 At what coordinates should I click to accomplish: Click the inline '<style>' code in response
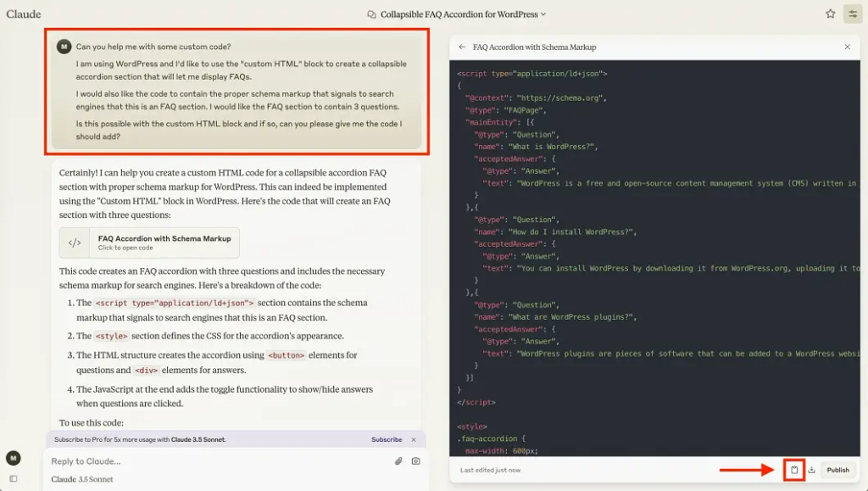(x=111, y=336)
